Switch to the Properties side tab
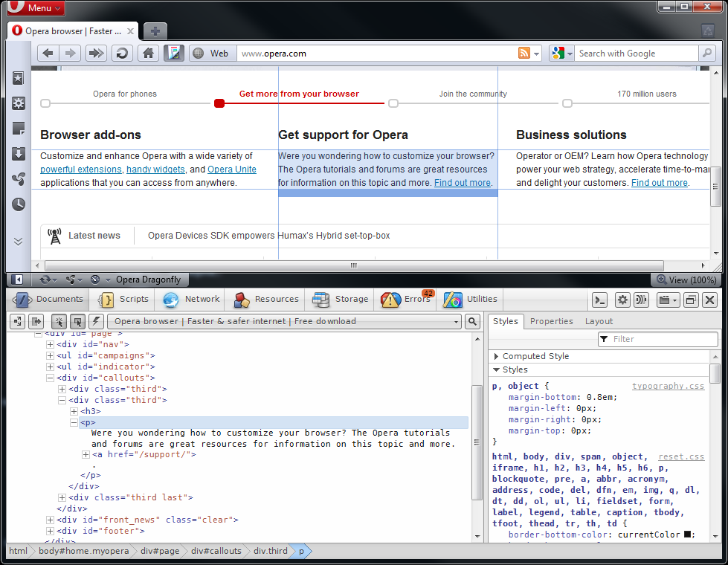This screenshot has height=565, width=728. pos(552,321)
